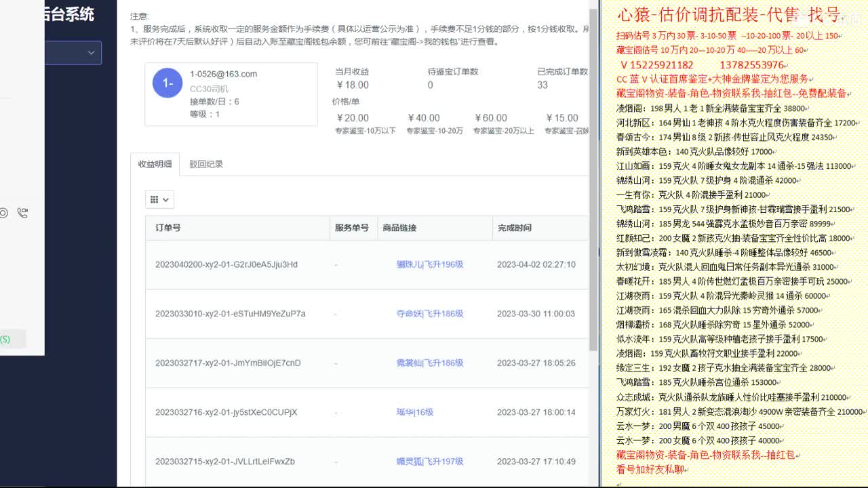Click the 江山如画: 159克火 line in document

736,166
